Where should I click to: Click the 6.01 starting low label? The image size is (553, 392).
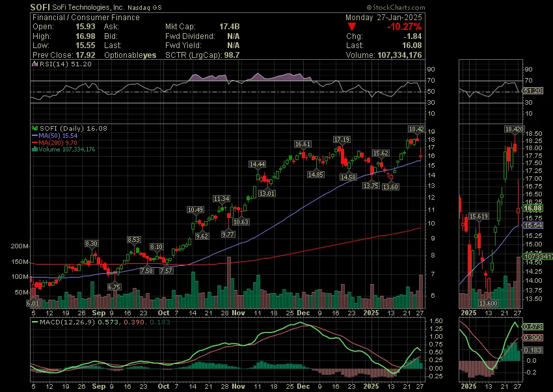[x=33, y=304]
